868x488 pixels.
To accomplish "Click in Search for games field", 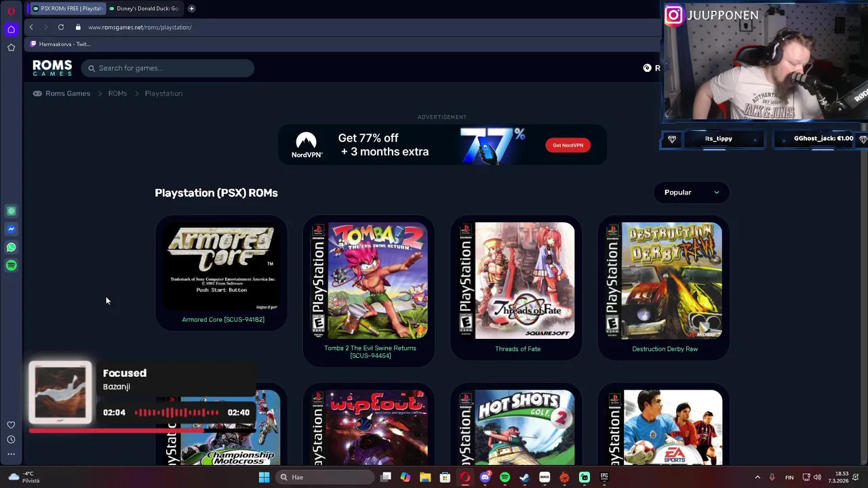I will [168, 68].
